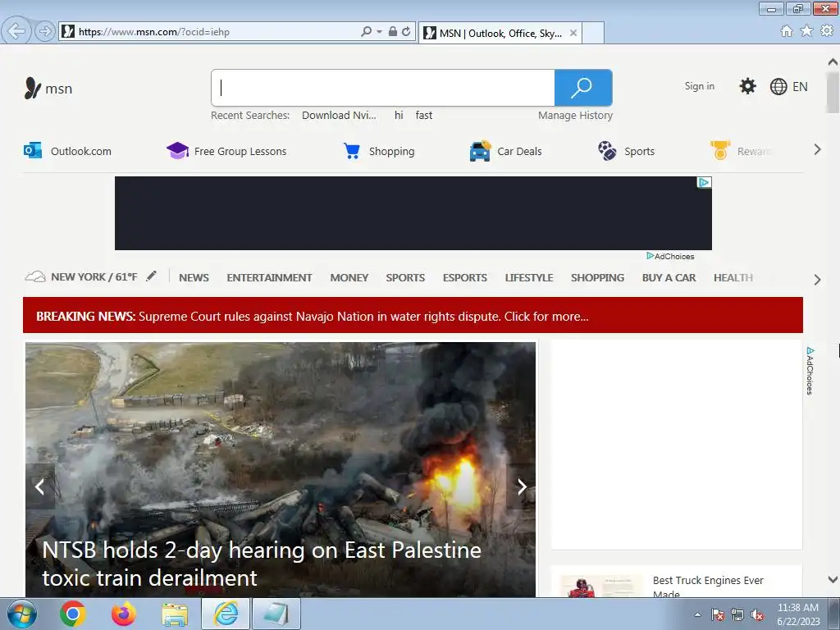The image size is (840, 630).
Task: Click the scrollbar up arrow
Action: (833, 62)
